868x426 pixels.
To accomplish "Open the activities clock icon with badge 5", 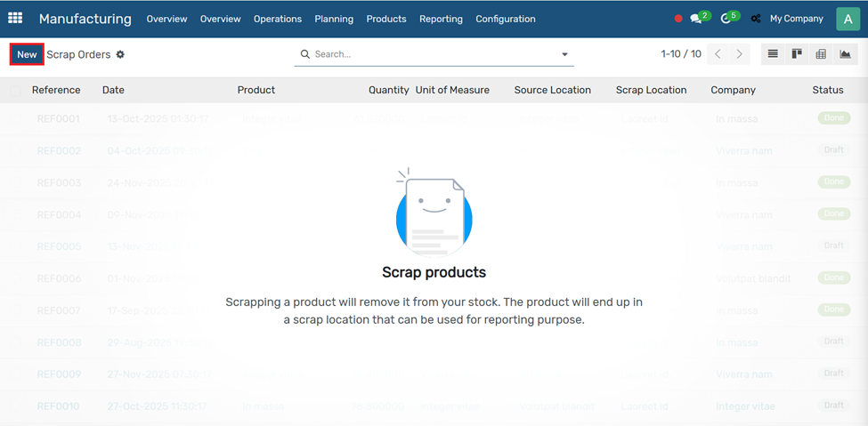I will (x=726, y=19).
